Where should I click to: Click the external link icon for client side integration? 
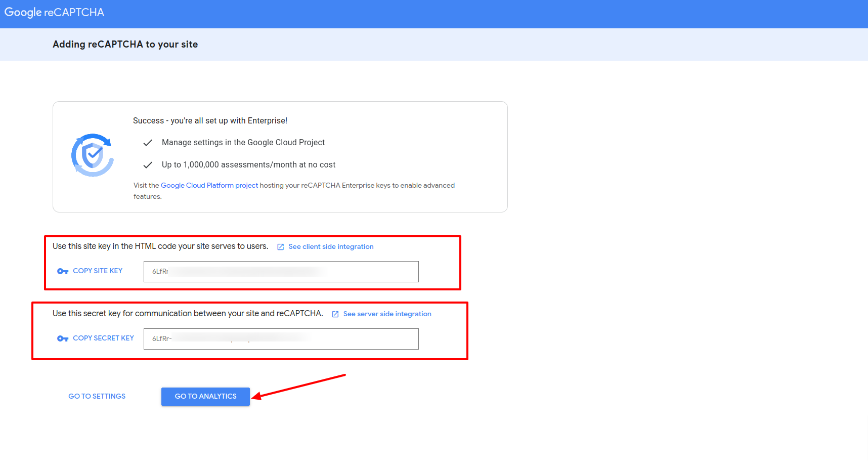click(x=281, y=247)
